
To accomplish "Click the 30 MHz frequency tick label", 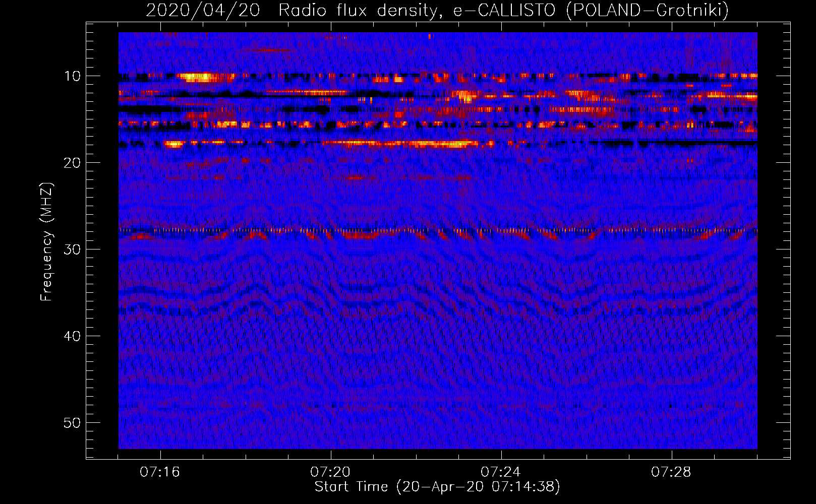I will [73, 249].
